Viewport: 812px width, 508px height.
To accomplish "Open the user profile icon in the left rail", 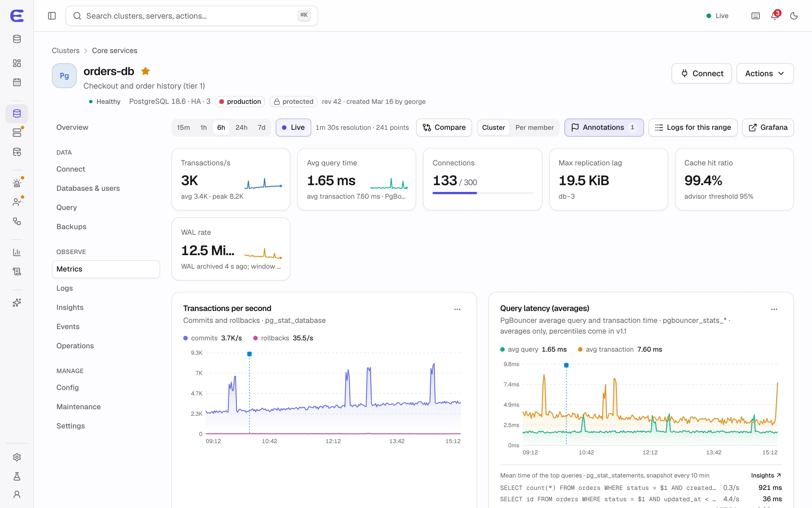I will pyautogui.click(x=17, y=494).
